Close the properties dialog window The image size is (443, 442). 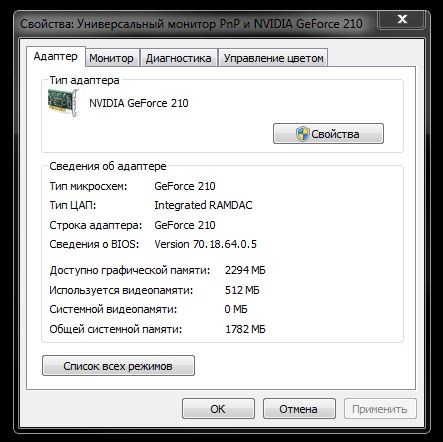pyautogui.click(x=402, y=19)
